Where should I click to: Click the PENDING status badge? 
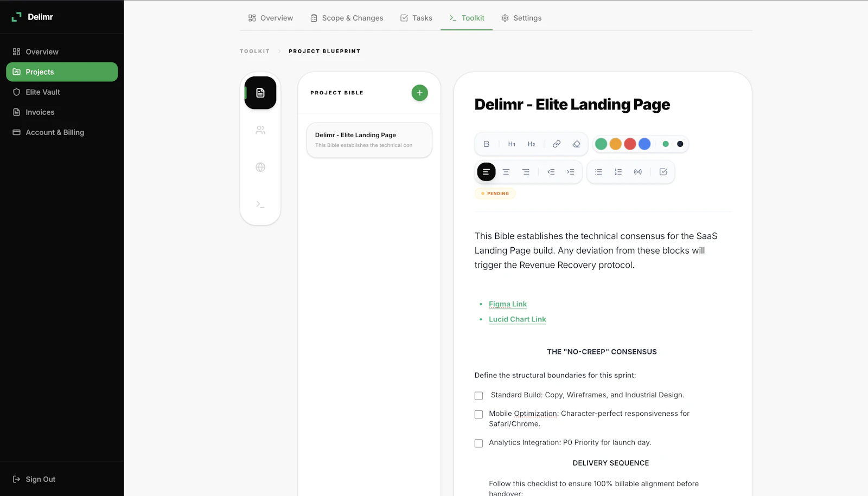(495, 194)
